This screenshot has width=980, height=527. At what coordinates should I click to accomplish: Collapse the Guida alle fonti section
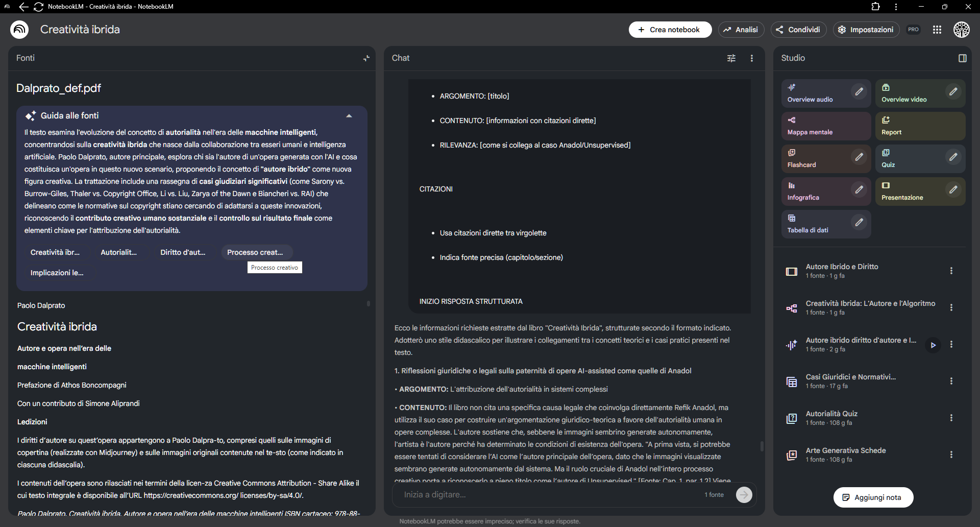tap(349, 116)
